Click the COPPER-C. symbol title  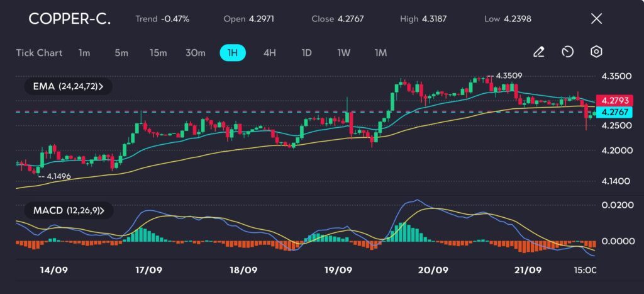69,19
